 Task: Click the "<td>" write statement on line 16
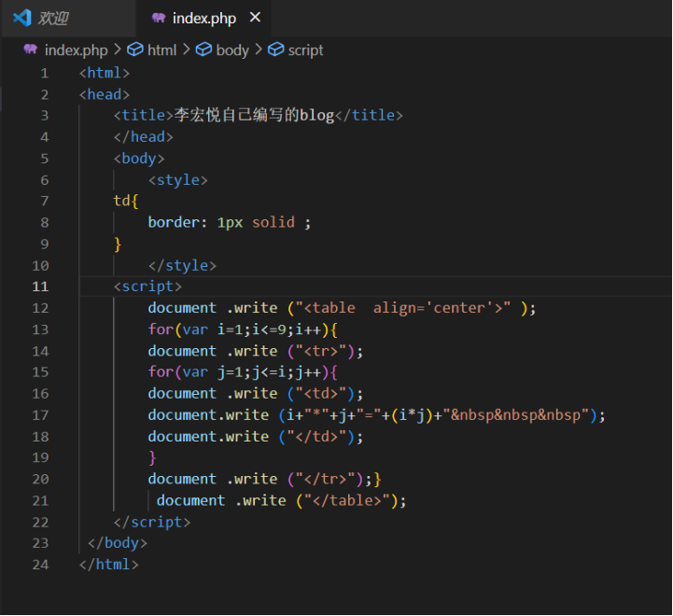coord(256,393)
